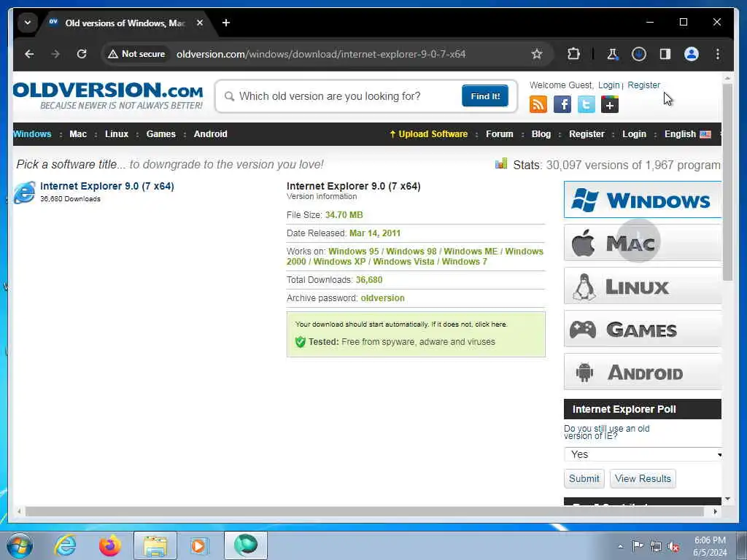Click the Linux platform banner
Screen dimensions: 747x560
coord(642,286)
